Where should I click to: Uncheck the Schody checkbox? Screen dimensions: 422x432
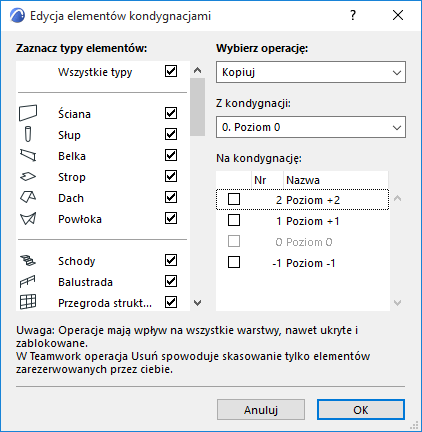[x=171, y=260]
